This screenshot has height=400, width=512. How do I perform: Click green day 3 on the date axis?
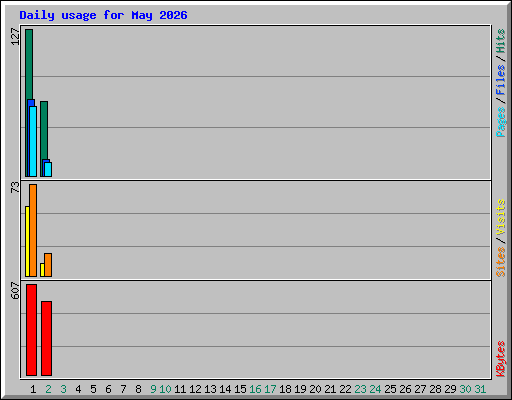click(x=63, y=389)
